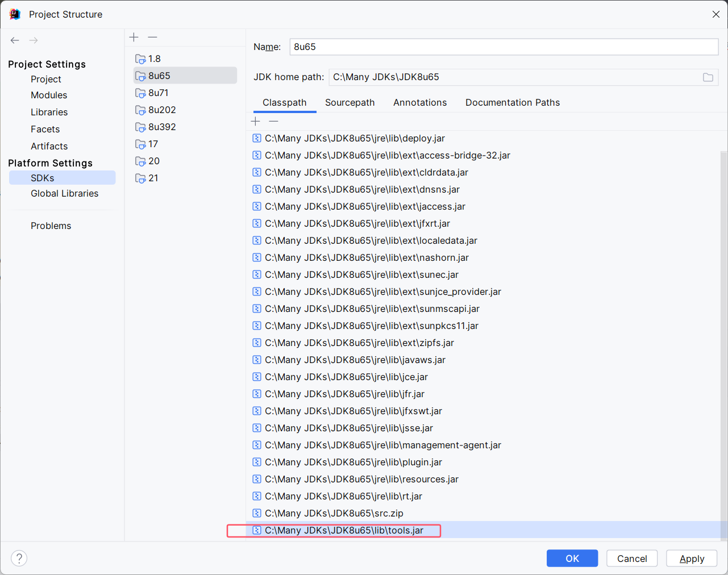Screen dimensions: 728x575
Task: Click the Apply button
Action: 692,559
